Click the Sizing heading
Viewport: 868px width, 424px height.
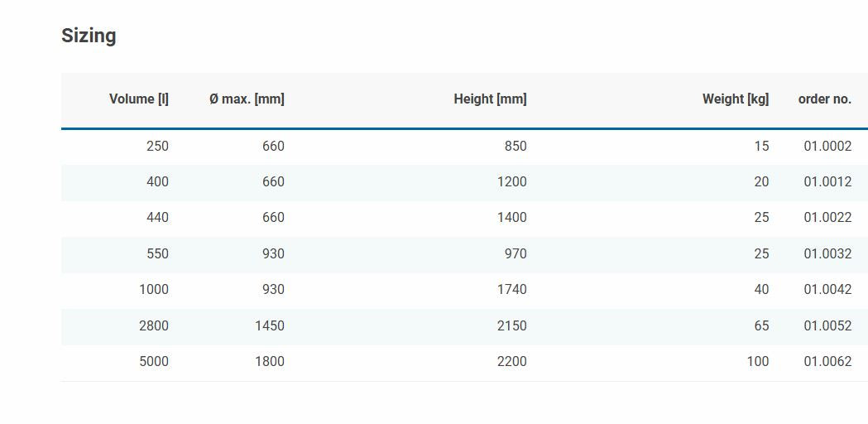[x=89, y=36]
